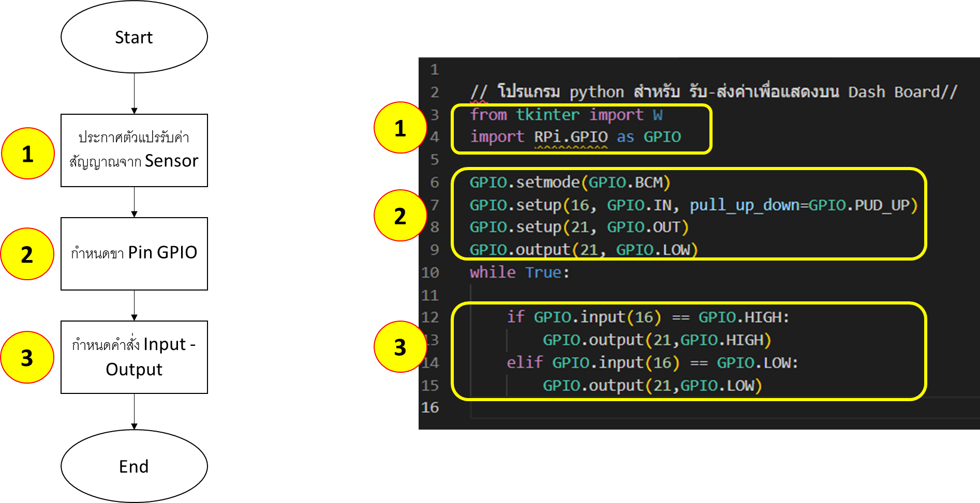This screenshot has width=980, height=503.
Task: Click yellow circle 3 beside Input - Output box
Action: pyautogui.click(x=27, y=358)
